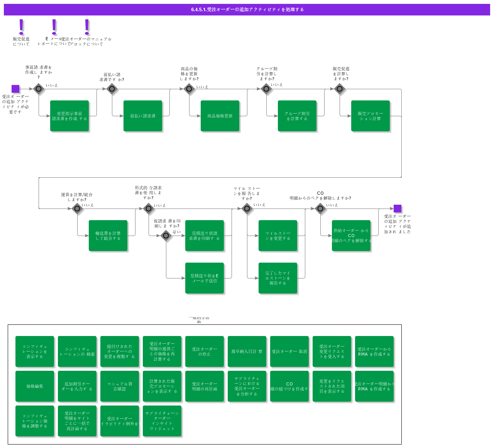Open the マイルストーンを変更する activity
Viewport: 494px width, 448px height.
point(278,236)
